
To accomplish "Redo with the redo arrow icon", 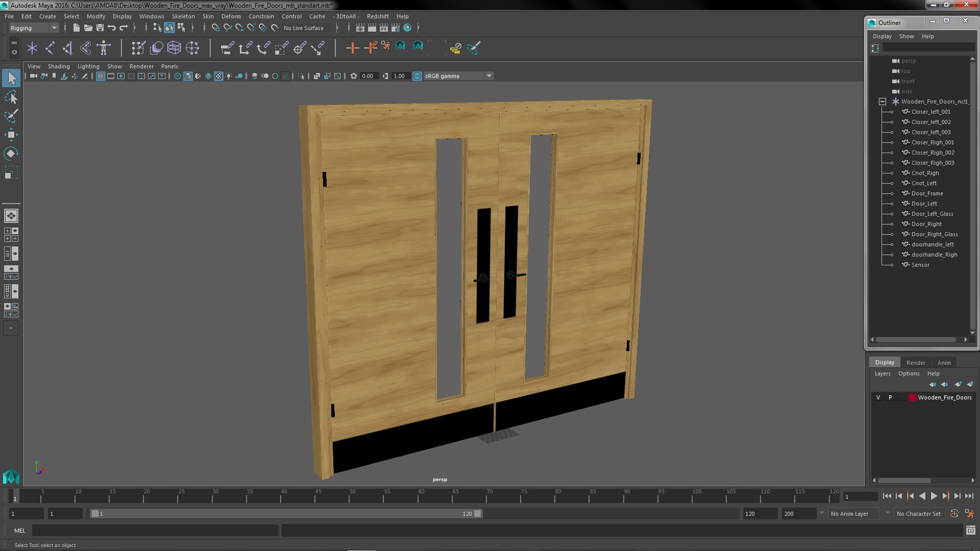I will tap(124, 28).
